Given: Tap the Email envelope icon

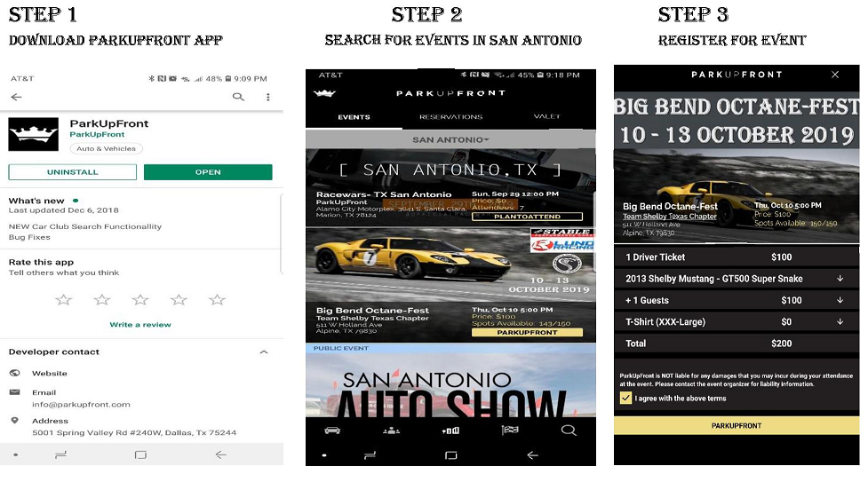Looking at the screenshot, I should click(x=15, y=392).
